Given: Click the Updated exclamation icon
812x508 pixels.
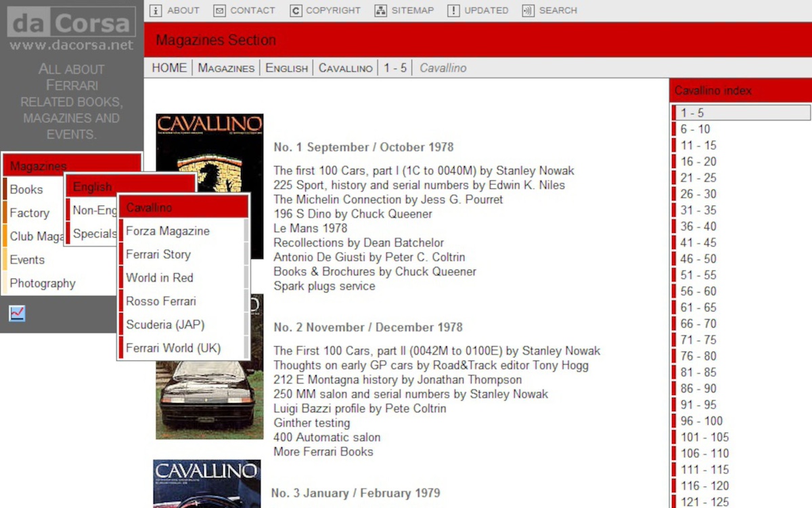Looking at the screenshot, I should pos(453,11).
